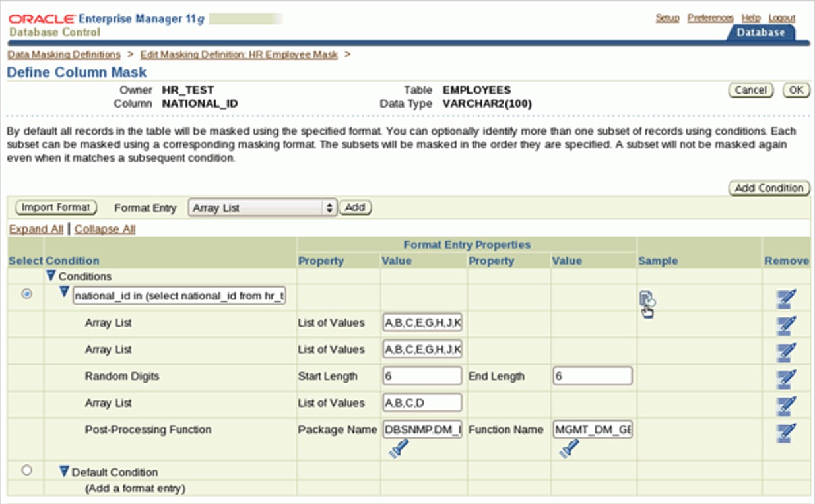The height and width of the screenshot is (504, 815).
Task: Click the (Add a format entry) text
Action: [x=135, y=488]
